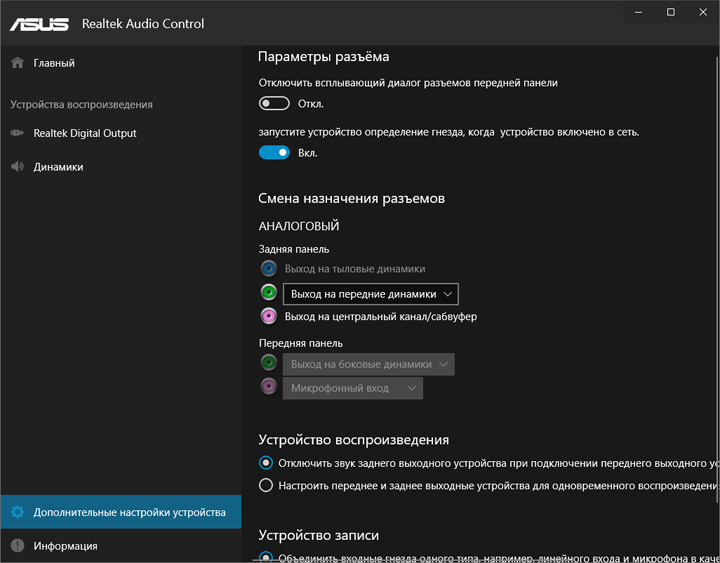Select Дополнительные настройки устройства menu item
The height and width of the screenshot is (563, 720).
(121, 512)
